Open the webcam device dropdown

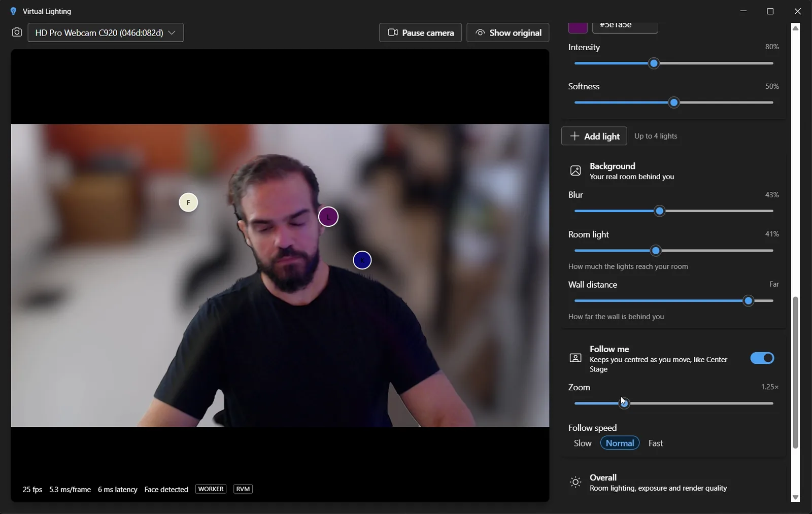pos(106,32)
